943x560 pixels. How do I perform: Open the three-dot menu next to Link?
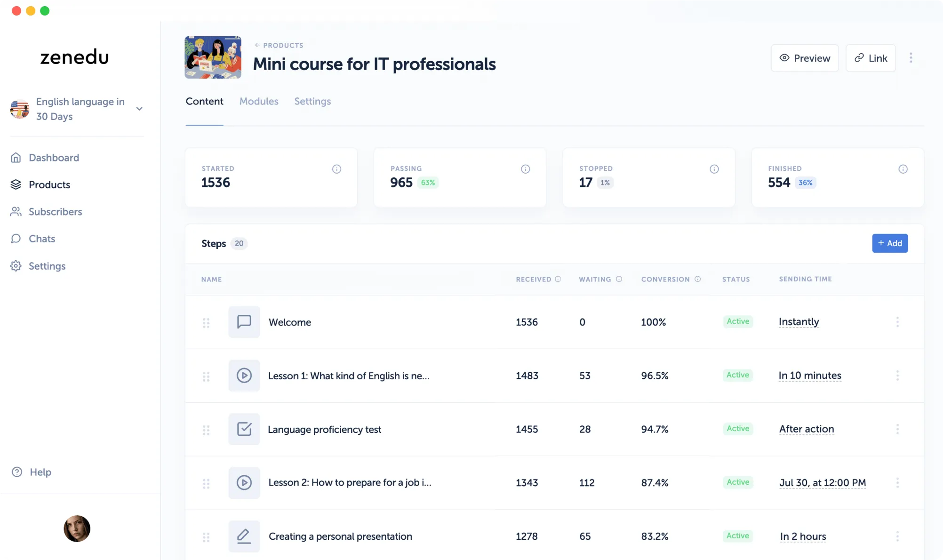(911, 57)
